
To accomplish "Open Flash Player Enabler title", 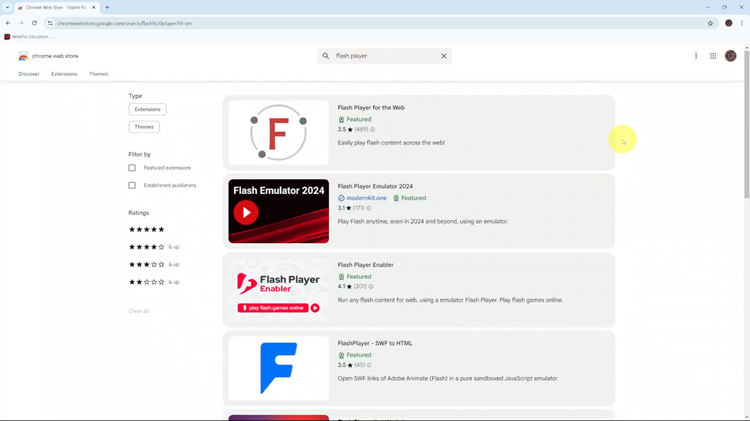I will point(365,265).
